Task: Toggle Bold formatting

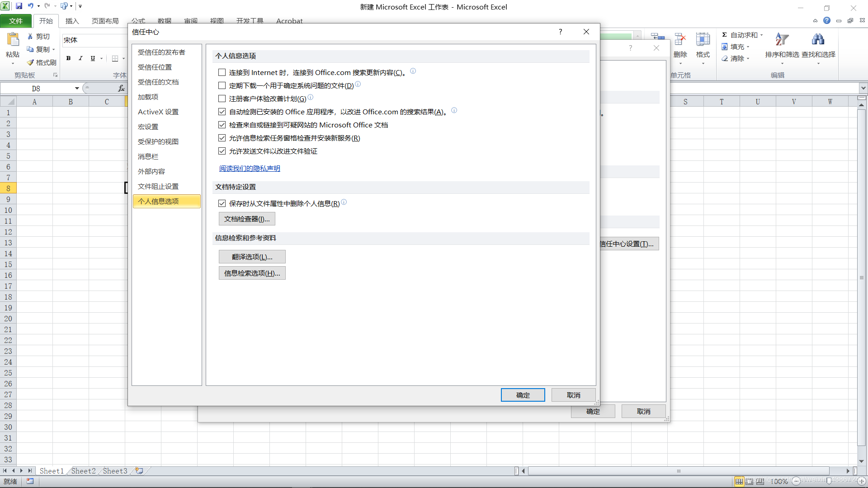Action: [x=68, y=58]
